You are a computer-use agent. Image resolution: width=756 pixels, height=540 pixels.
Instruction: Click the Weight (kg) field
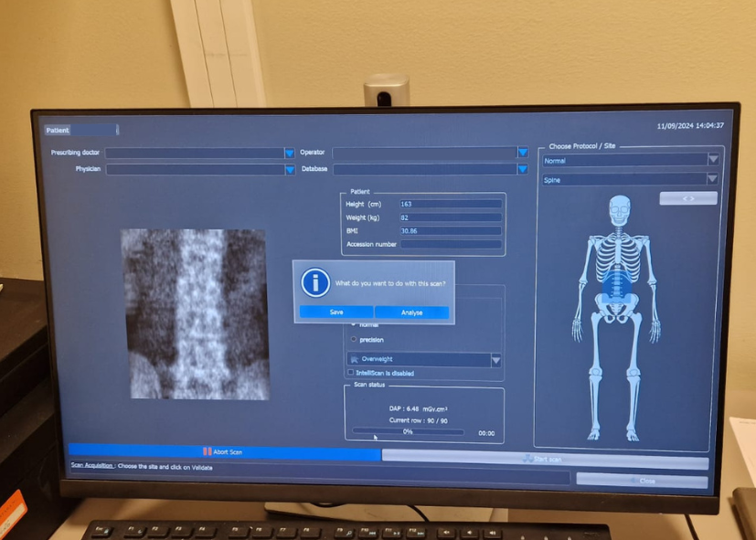pyautogui.click(x=451, y=217)
